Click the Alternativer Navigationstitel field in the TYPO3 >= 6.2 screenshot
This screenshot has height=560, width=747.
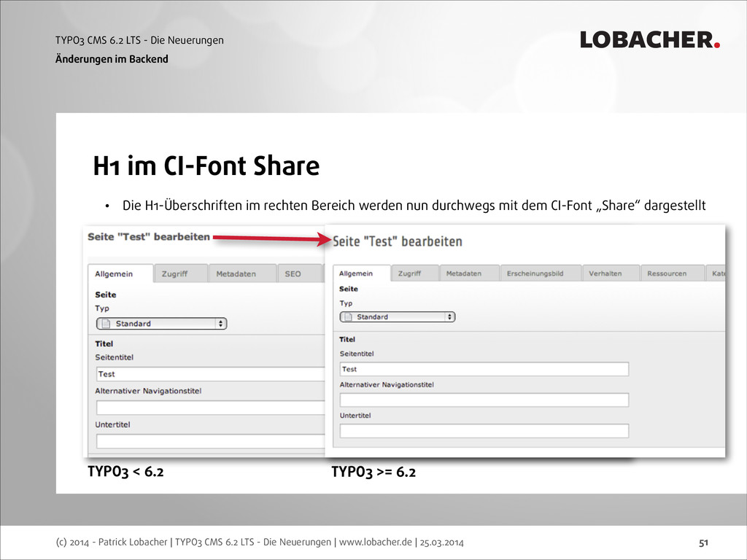click(484, 400)
